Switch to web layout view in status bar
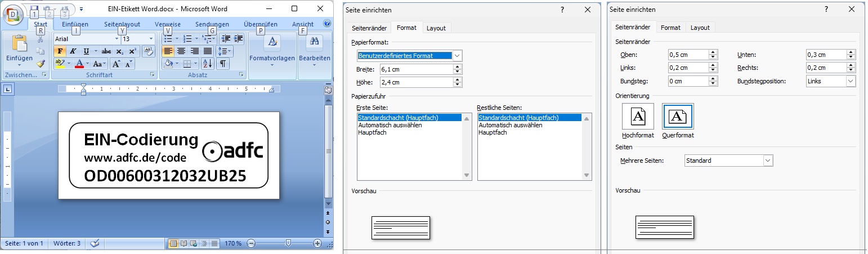The height and width of the screenshot is (254, 868). point(194,243)
